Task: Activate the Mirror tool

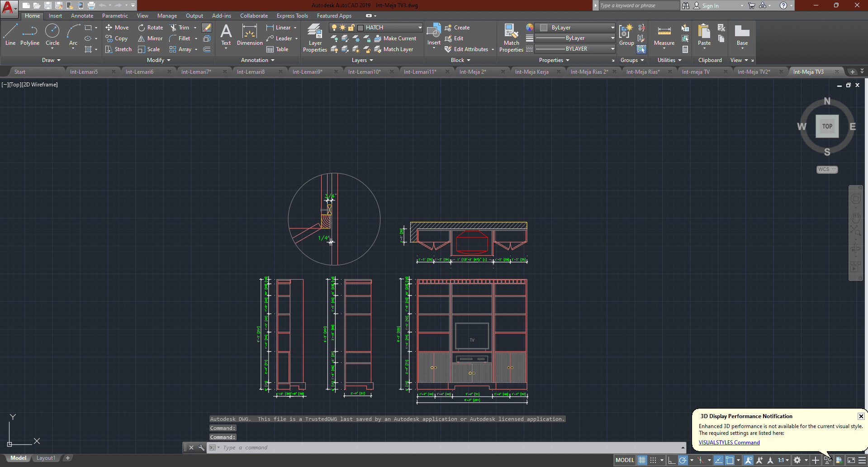Action: point(150,38)
